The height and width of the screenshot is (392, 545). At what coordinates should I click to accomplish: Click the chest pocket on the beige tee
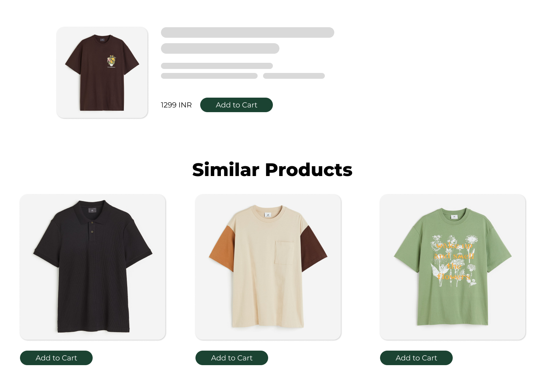click(284, 253)
